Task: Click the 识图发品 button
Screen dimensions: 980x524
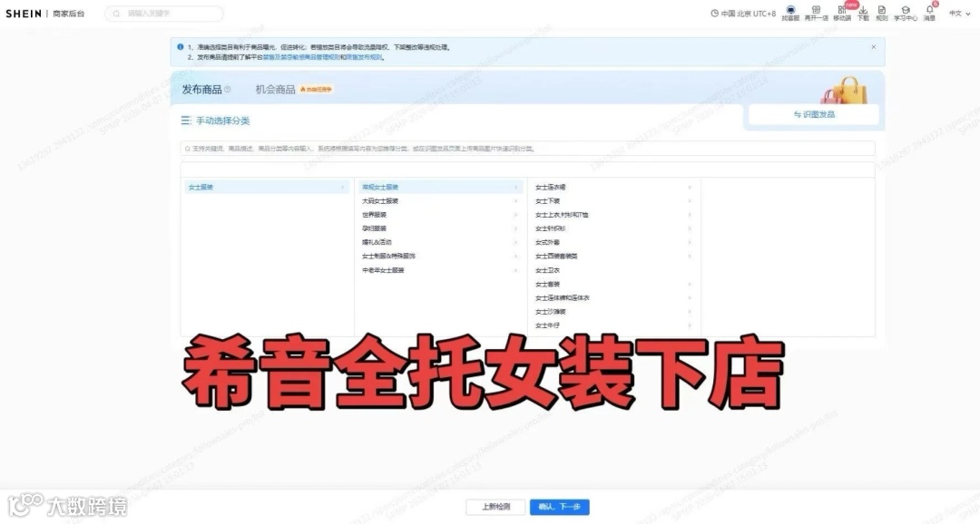Action: 814,114
